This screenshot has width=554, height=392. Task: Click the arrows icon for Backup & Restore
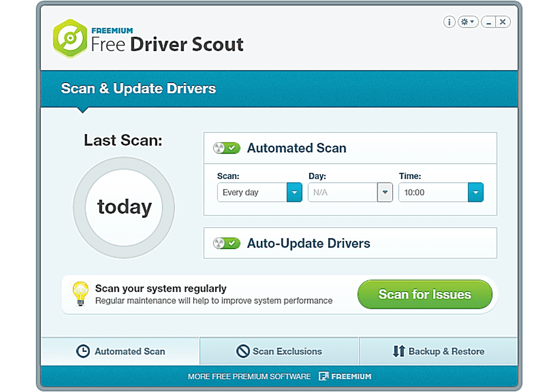point(399,351)
